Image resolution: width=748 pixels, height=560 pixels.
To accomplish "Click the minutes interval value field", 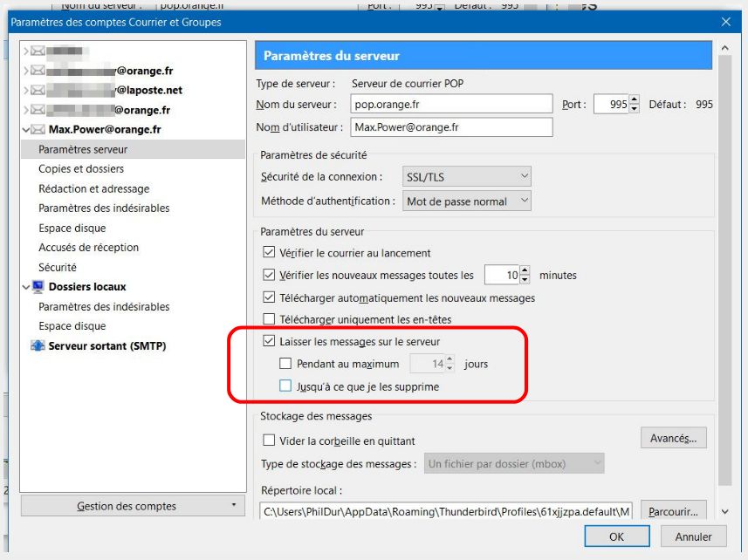I will tap(502, 275).
